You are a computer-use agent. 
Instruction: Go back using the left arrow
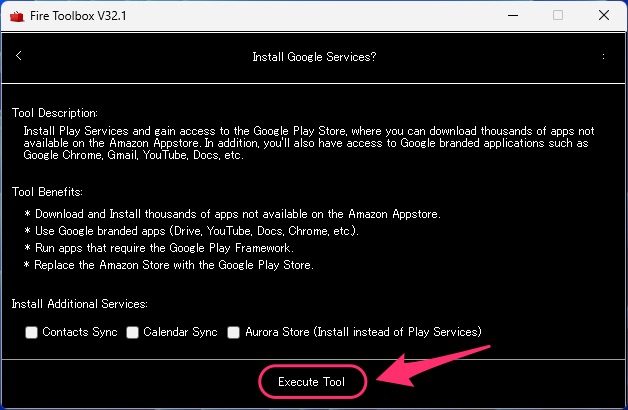point(18,56)
